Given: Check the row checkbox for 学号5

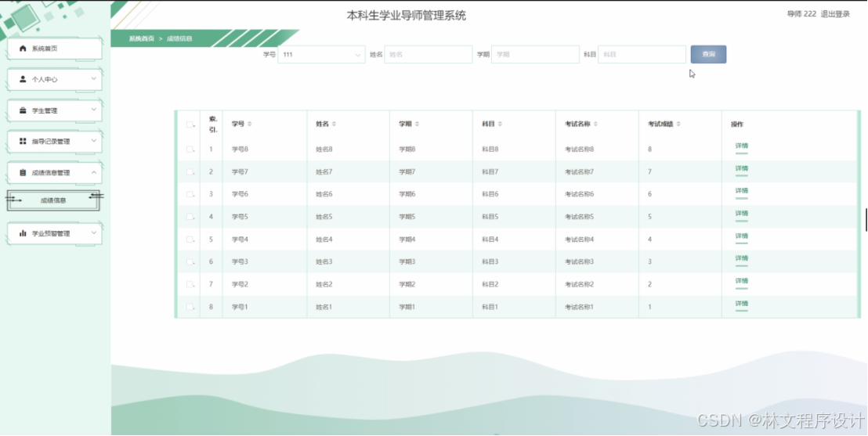Looking at the screenshot, I should point(190,217).
